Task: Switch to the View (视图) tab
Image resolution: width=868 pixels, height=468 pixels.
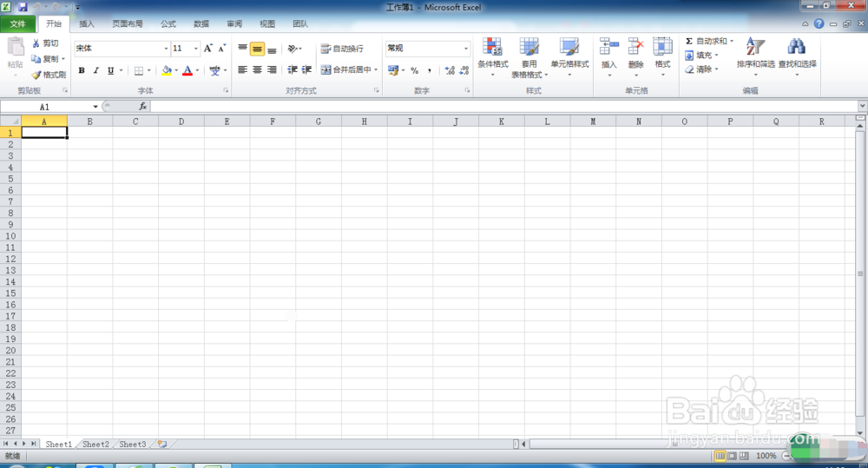Action: [x=267, y=23]
